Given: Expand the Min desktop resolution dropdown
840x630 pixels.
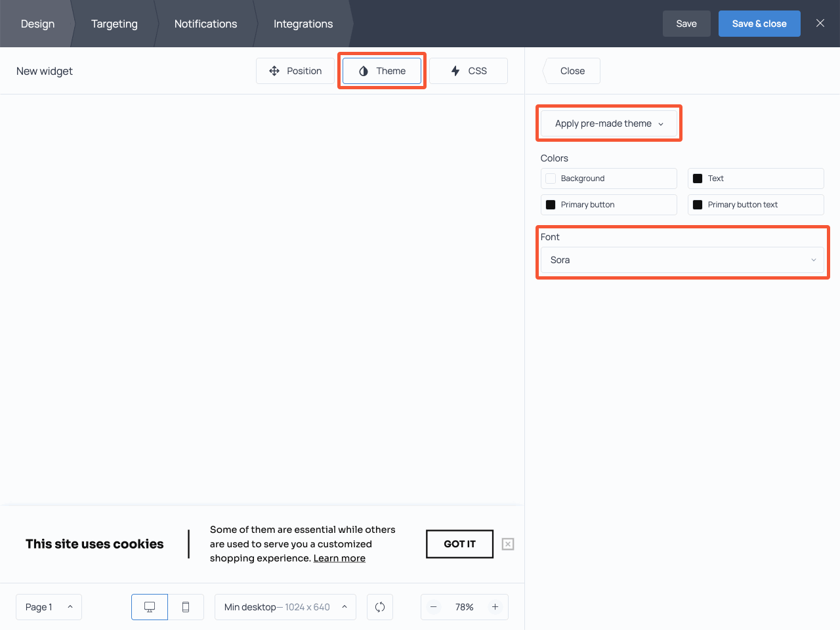Looking at the screenshot, I should tap(285, 607).
